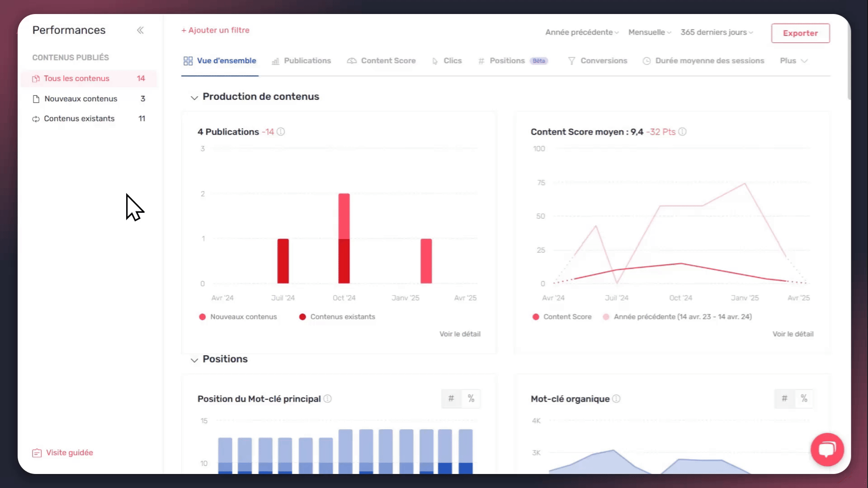Viewport: 868px width, 488px height.
Task: Open the Mensuelle granularity dropdown
Action: click(650, 33)
